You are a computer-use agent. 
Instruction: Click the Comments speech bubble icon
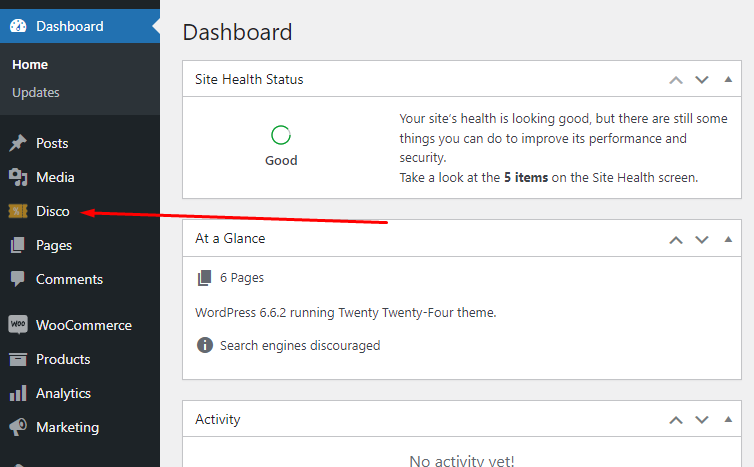tap(18, 279)
